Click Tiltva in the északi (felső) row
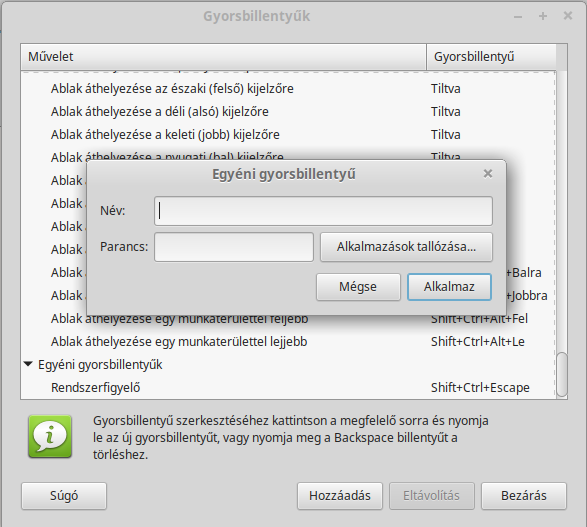The width and height of the screenshot is (587, 527). click(x=445, y=89)
